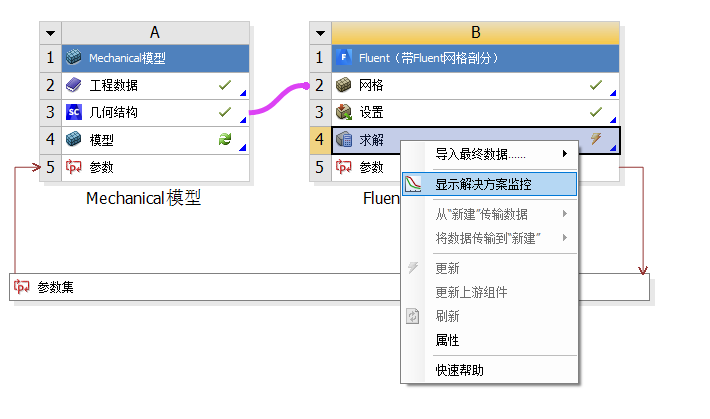Click the 参数集 parameter set icon
This screenshot has height=419, width=710.
[x=23, y=288]
